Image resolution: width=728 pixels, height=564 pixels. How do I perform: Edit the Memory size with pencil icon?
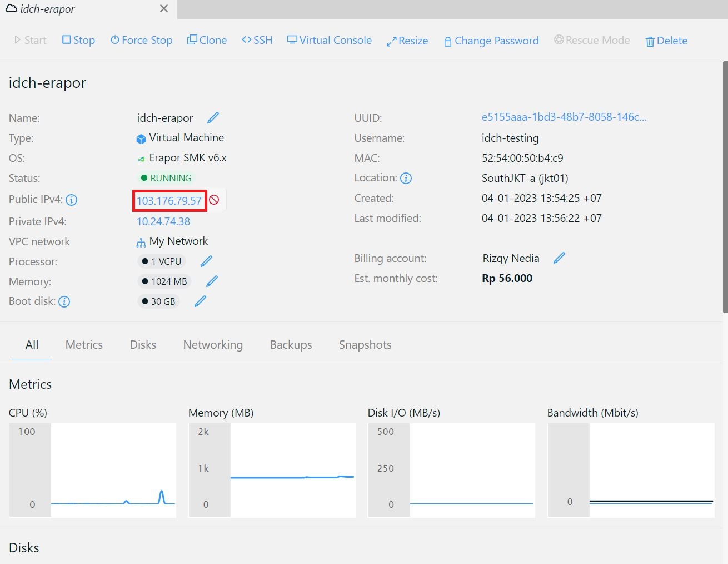(x=212, y=281)
